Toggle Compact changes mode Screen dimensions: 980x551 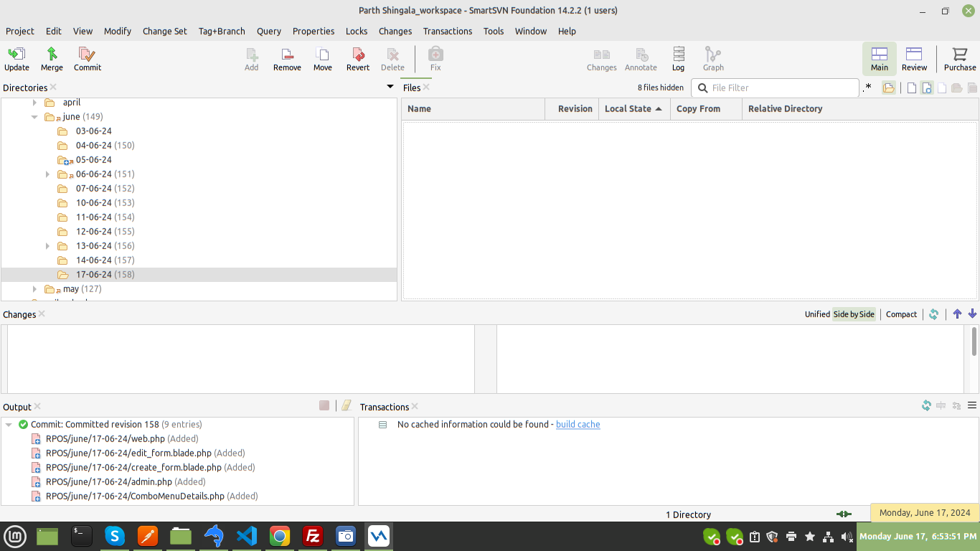pyautogui.click(x=901, y=314)
